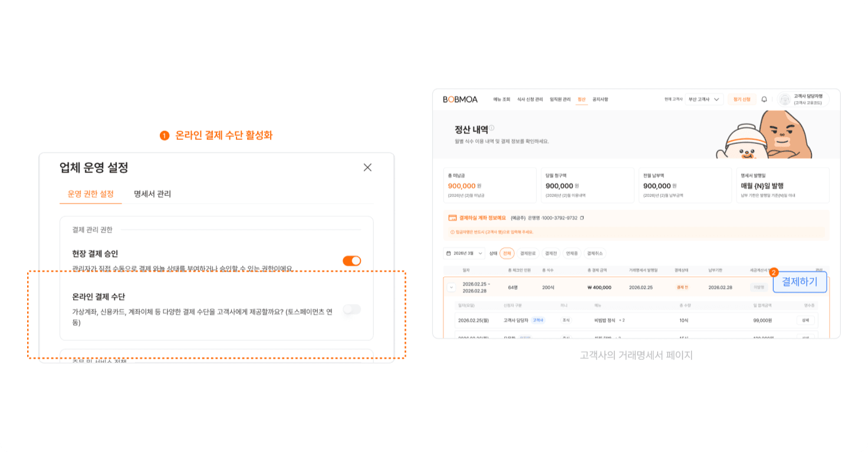Close the 업체 운영 설정 dialog
The width and height of the screenshot is (868, 453).
click(x=367, y=168)
